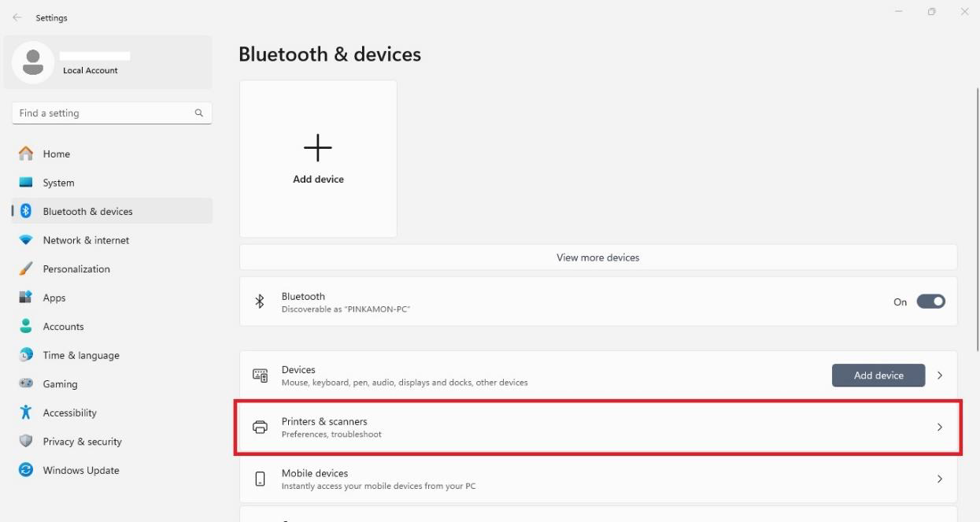Click the Gaming controller icon
Image resolution: width=980 pixels, height=522 pixels.
click(x=26, y=383)
